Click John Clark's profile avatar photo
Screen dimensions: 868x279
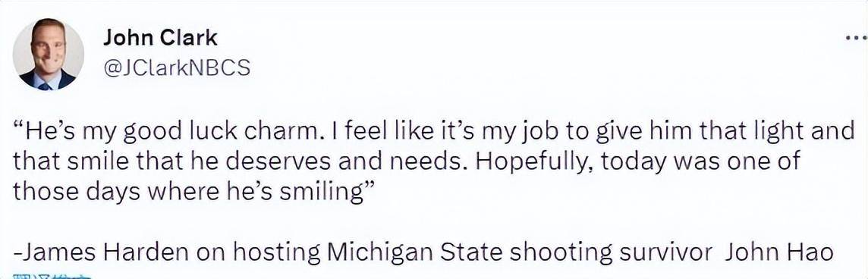tap(48, 54)
